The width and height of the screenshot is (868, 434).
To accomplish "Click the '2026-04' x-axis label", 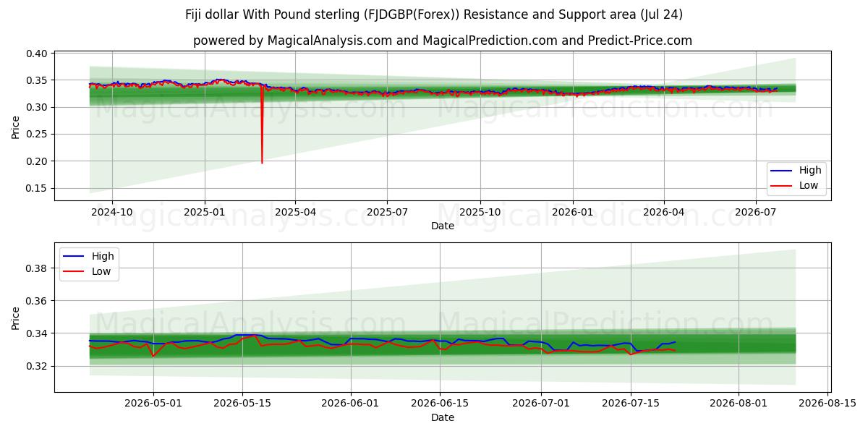I will [x=663, y=213].
